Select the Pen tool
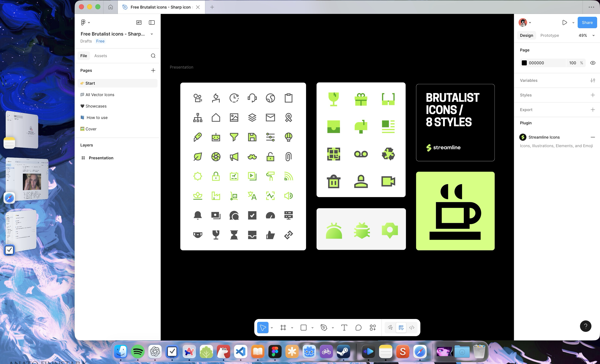Image resolution: width=600 pixels, height=364 pixels. coord(324,328)
